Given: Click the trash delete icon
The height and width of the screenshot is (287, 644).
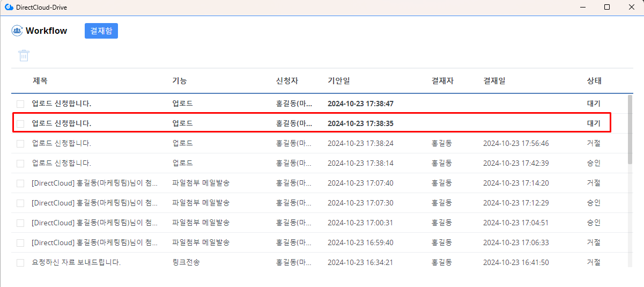Looking at the screenshot, I should pos(24,55).
